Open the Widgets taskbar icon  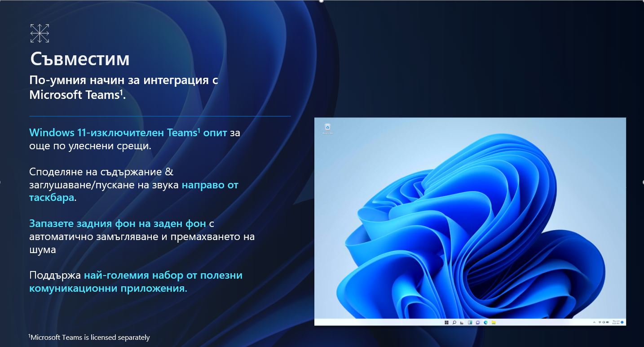[x=470, y=323]
